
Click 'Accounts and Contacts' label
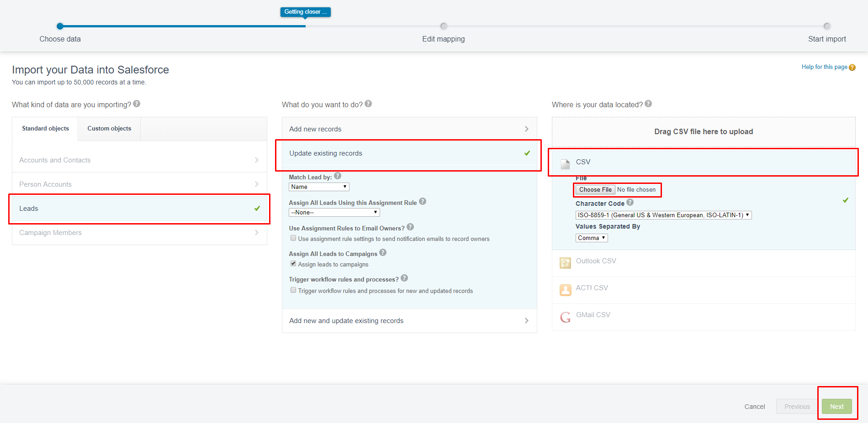(55, 160)
